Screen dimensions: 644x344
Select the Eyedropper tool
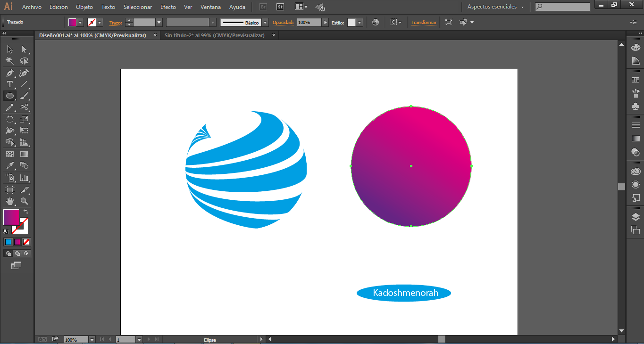(10, 166)
